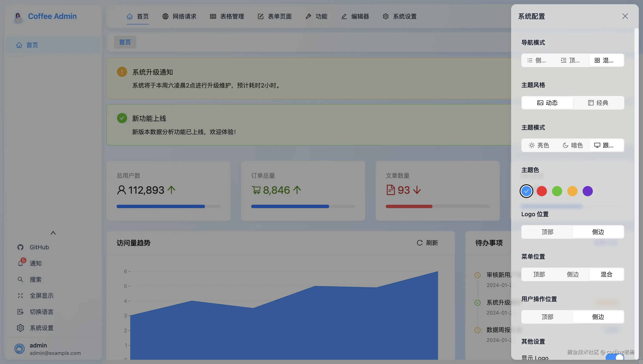Image resolution: width=643 pixels, height=364 pixels.
Task: Click the gear icon on 系统设置 nav item
Action: (386, 16)
